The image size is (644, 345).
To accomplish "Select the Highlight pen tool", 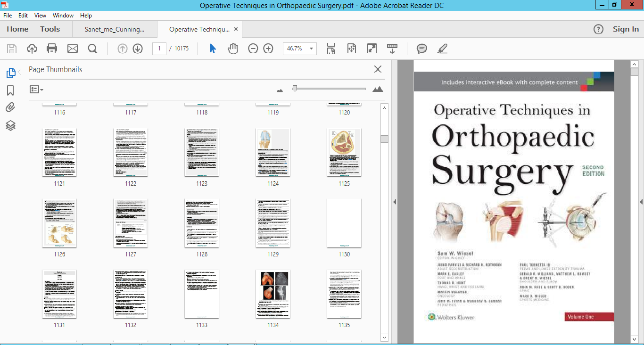I will [x=442, y=49].
